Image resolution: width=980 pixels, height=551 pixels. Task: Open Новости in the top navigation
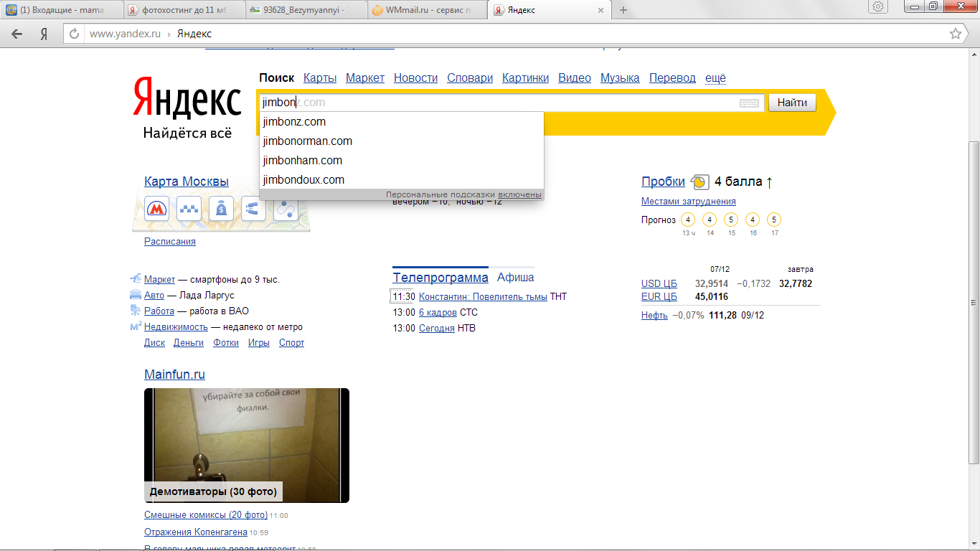point(415,78)
